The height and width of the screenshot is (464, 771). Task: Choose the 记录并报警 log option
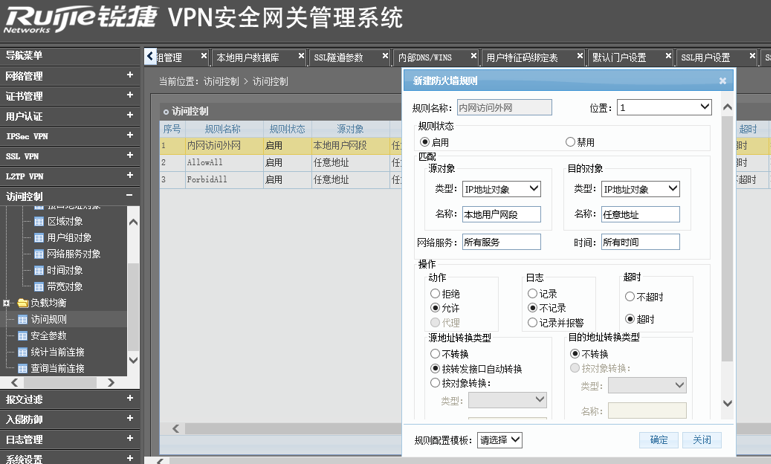(533, 323)
